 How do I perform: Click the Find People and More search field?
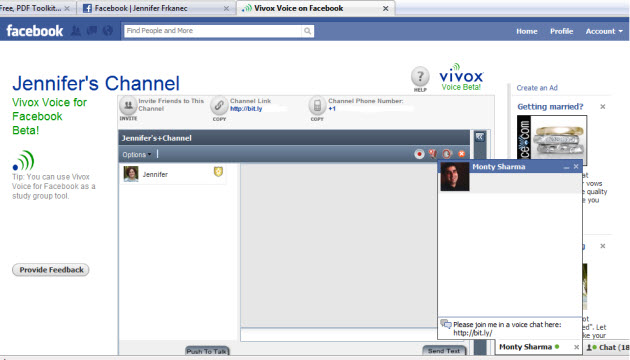pos(213,31)
